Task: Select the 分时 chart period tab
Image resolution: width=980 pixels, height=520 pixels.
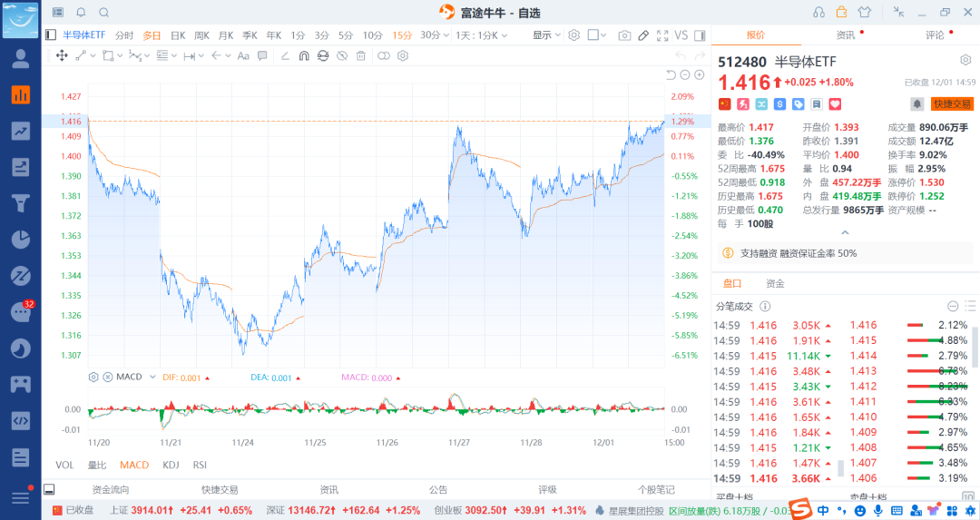Action: tap(124, 35)
